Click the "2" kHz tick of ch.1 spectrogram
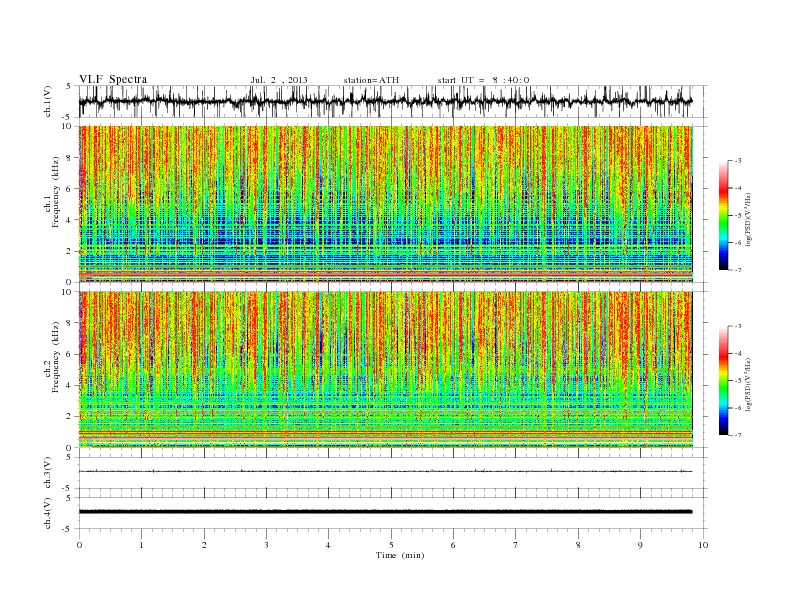 point(70,251)
